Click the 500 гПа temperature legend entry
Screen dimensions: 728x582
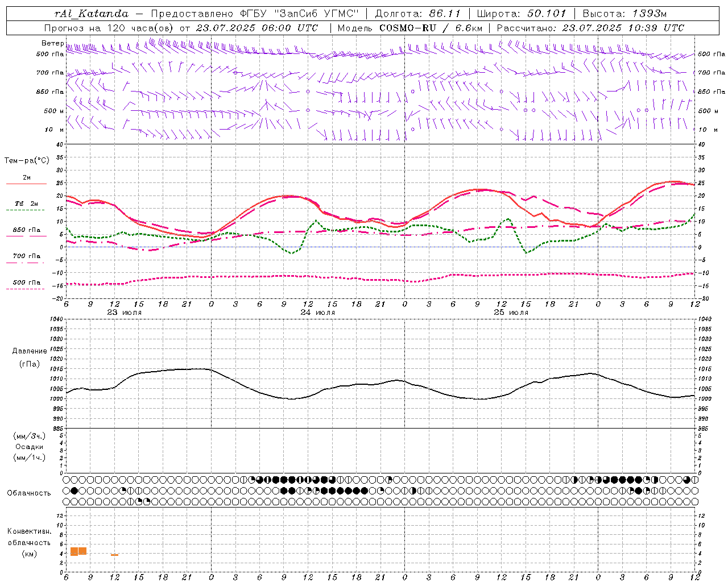point(27,284)
